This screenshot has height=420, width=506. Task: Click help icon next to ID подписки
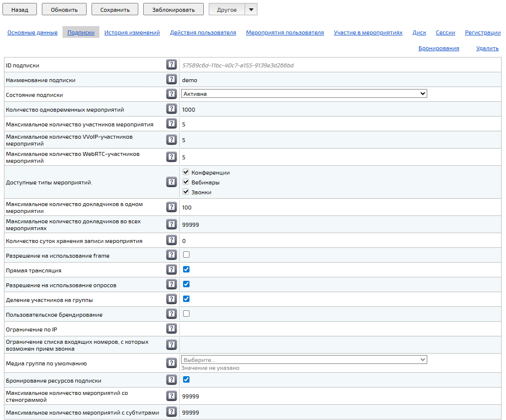pos(171,64)
